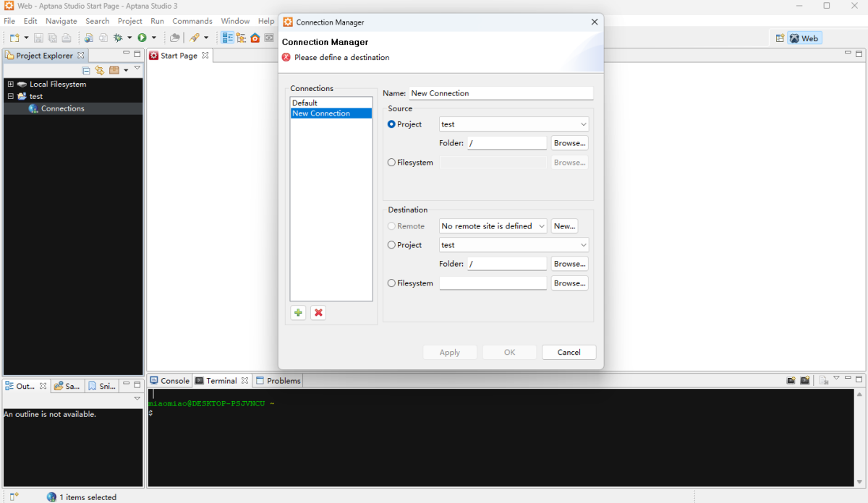Click the Open Perspective icon beside Web
The width and height of the screenshot is (868, 503).
coord(780,38)
